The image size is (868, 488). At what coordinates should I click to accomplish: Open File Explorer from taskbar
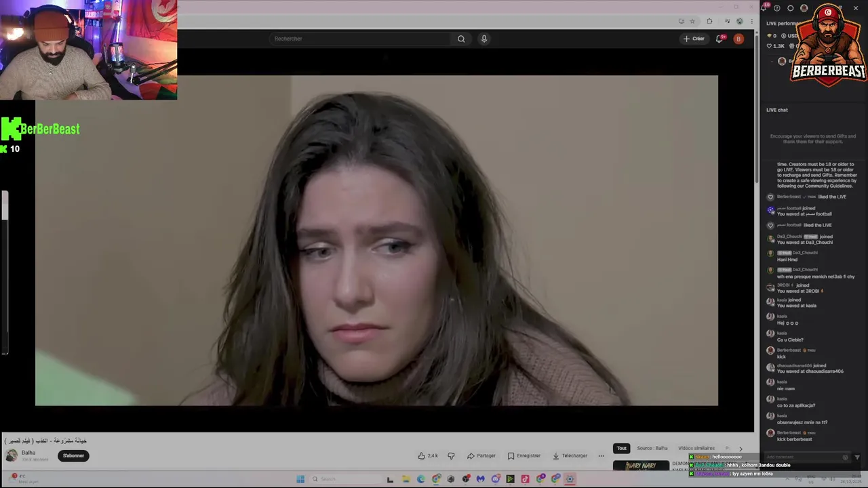click(x=406, y=479)
